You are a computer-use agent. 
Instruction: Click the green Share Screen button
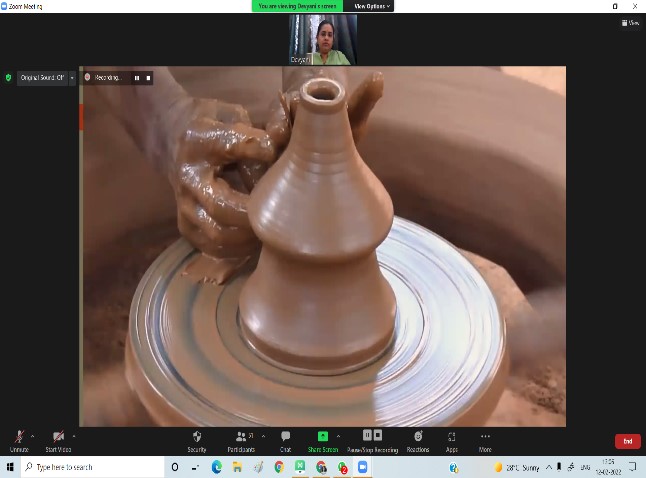(x=322, y=438)
